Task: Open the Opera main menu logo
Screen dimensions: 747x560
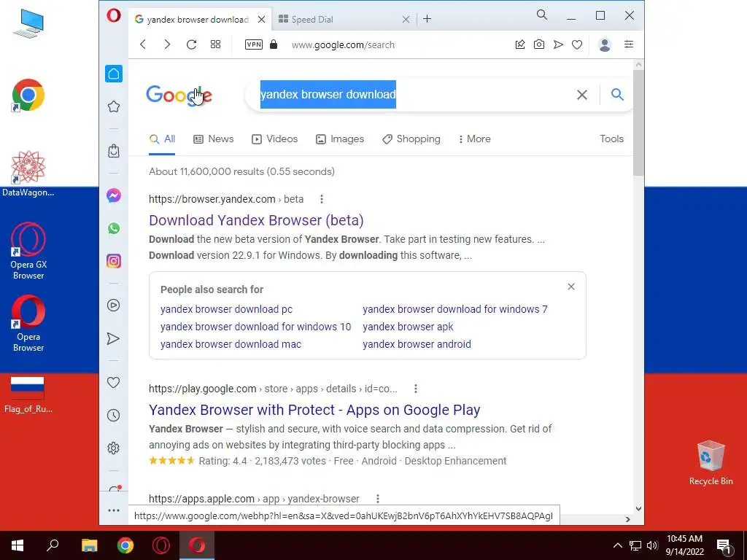Action: click(113, 16)
